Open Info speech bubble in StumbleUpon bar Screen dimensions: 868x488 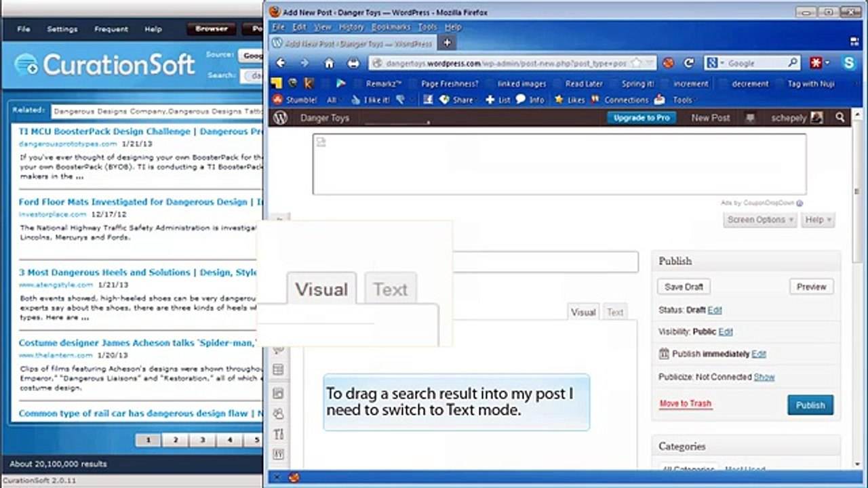pyautogui.click(x=530, y=100)
